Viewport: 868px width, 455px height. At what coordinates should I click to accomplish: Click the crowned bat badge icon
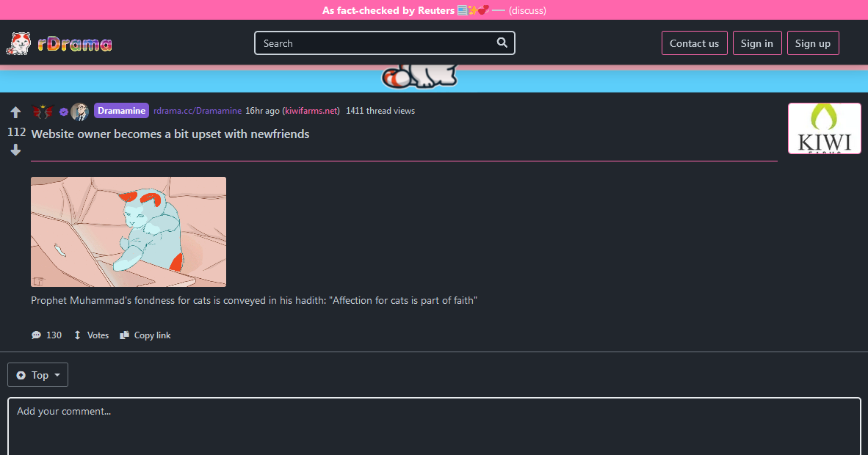click(43, 112)
